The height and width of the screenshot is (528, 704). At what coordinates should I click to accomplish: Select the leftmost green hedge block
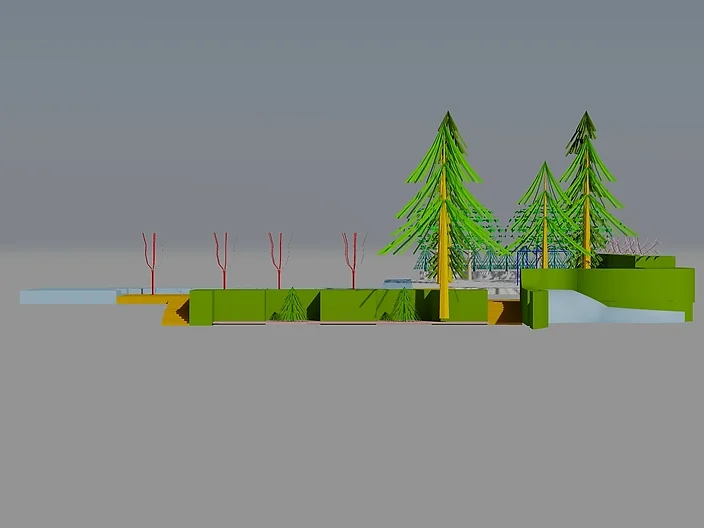tap(201, 307)
